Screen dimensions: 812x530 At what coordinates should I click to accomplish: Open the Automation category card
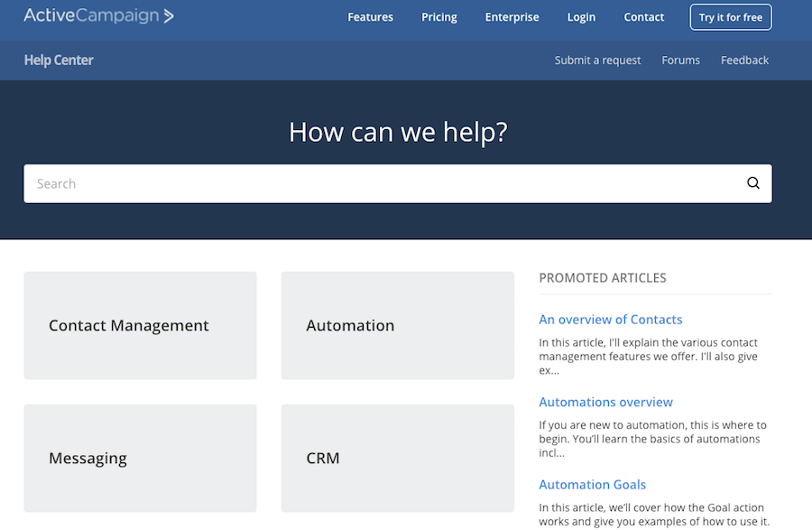pos(398,325)
